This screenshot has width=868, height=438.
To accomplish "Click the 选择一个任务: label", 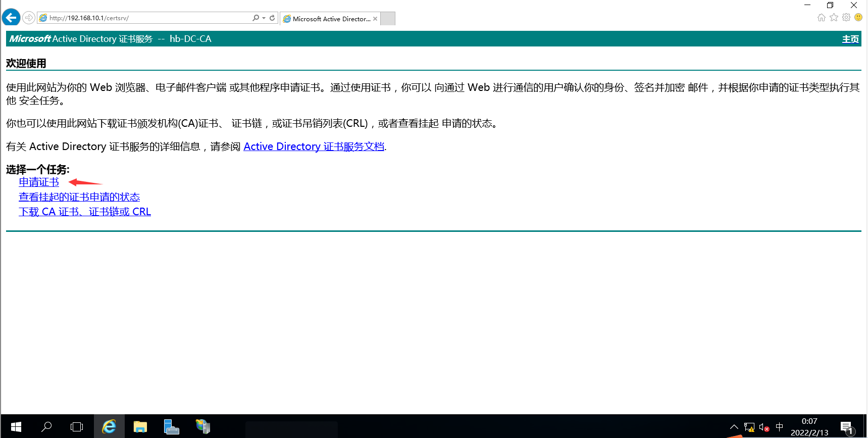I will tap(38, 170).
